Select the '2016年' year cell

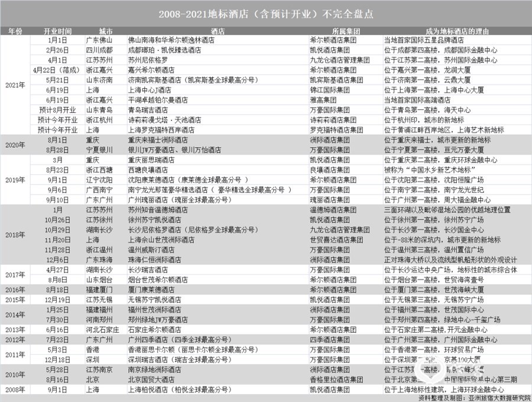(x=15, y=290)
